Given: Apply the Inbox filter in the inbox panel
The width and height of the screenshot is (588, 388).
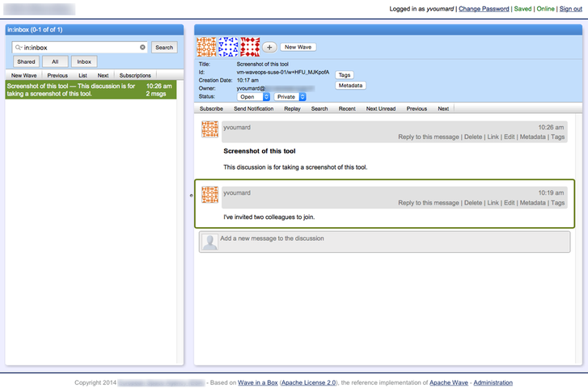Looking at the screenshot, I should 84,61.
